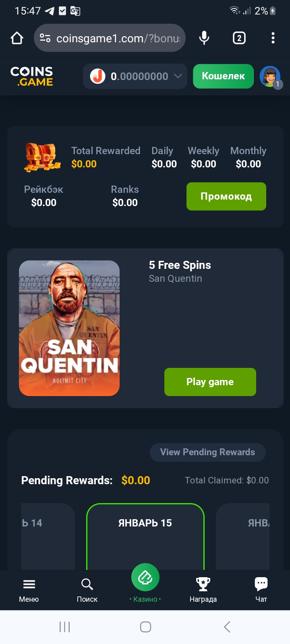Select the ЯНВАРЬ 15 reward card
This screenshot has width=290, height=644.
coord(145,537)
